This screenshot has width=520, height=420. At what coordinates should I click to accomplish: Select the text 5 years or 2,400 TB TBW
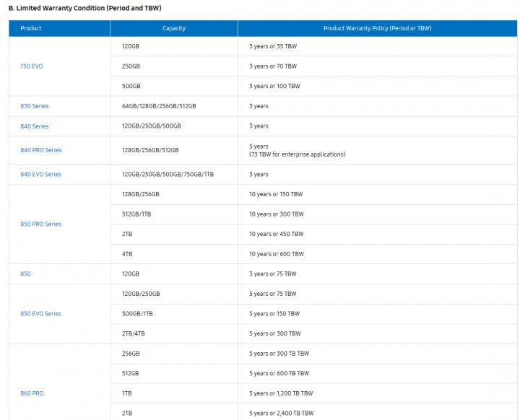pos(282,413)
